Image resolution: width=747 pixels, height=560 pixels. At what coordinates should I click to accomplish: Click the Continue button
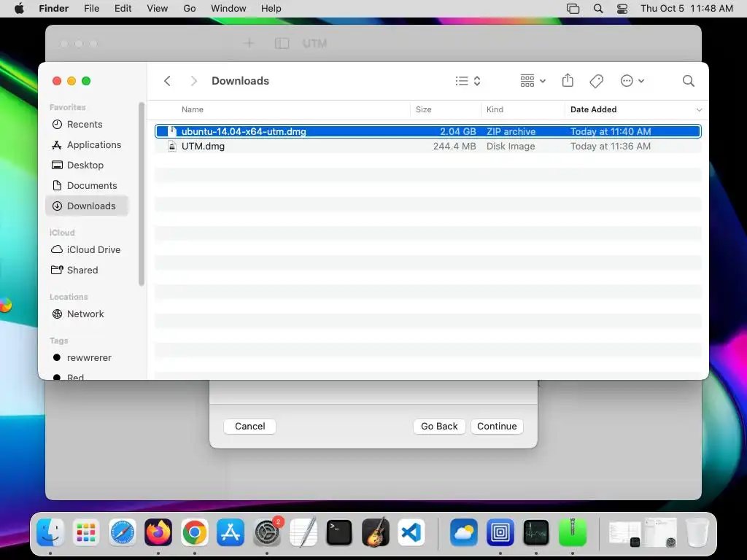coord(497,426)
